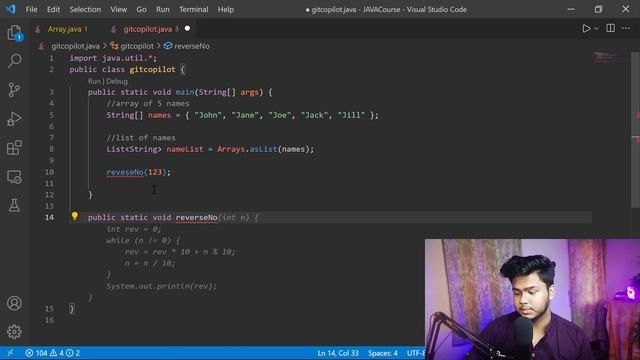This screenshot has height=360, width=640.
Task: Click the "//array of 5 names" comment
Action: coord(148,104)
